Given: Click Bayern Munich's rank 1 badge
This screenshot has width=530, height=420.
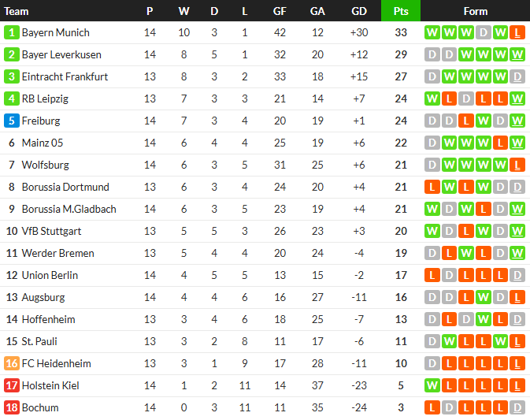Looking at the screenshot, I should point(11,32).
